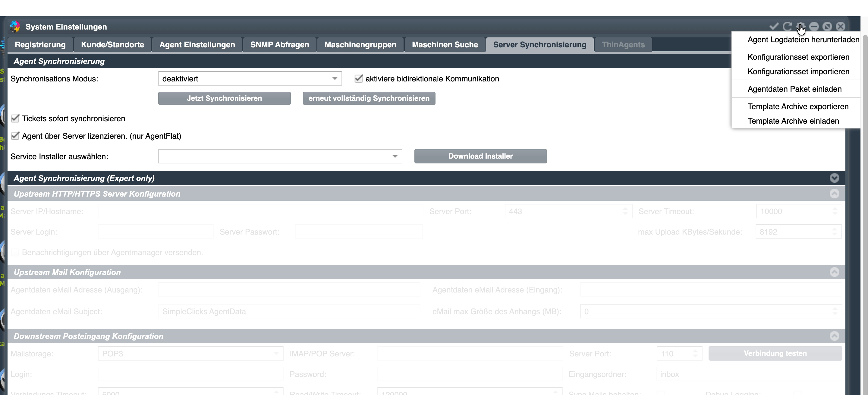
Task: Open the Service Installer auswählen dropdown
Action: coord(280,156)
